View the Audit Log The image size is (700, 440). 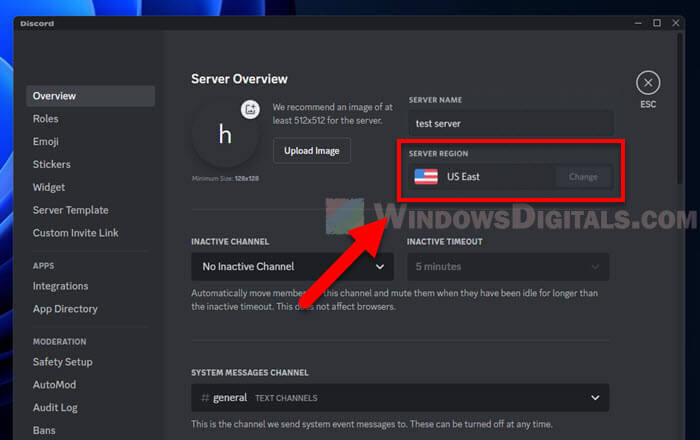(55, 407)
